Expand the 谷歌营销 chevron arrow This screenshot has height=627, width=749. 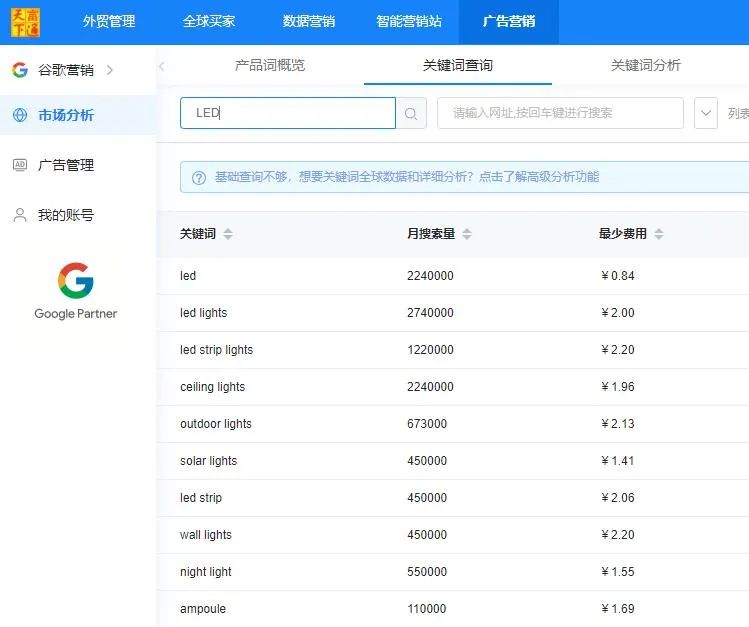click(x=110, y=70)
